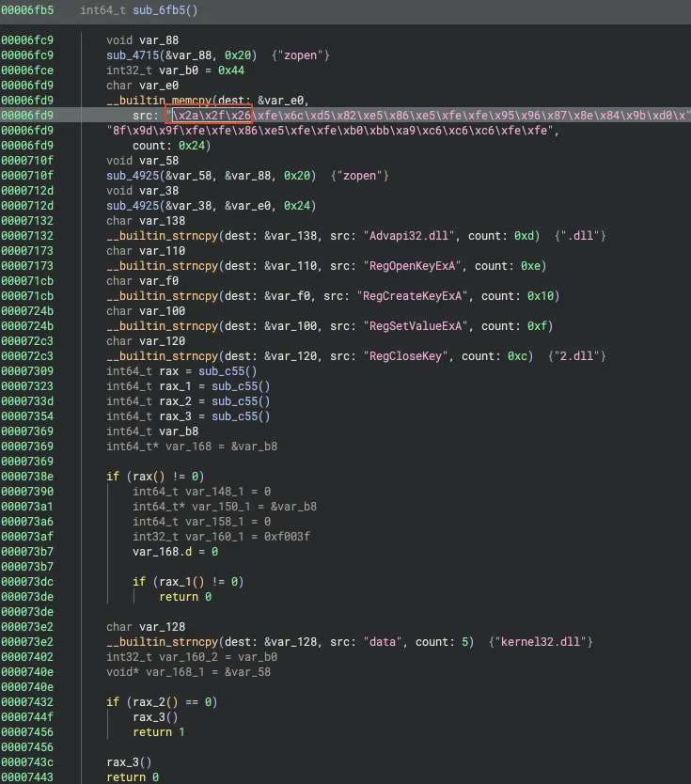Screen dimensions: 691x784
Task: Select var_88 in its void declaration
Action: (x=159, y=40)
